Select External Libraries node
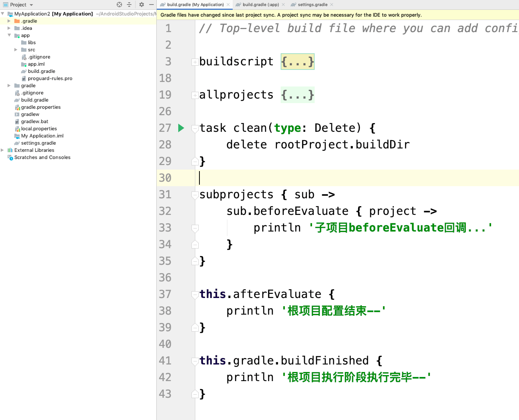 click(34, 150)
